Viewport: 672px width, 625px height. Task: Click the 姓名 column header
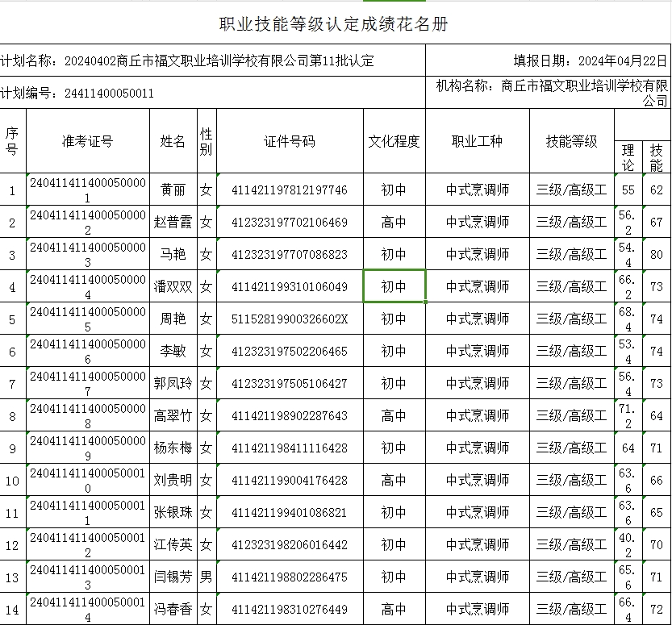point(173,141)
